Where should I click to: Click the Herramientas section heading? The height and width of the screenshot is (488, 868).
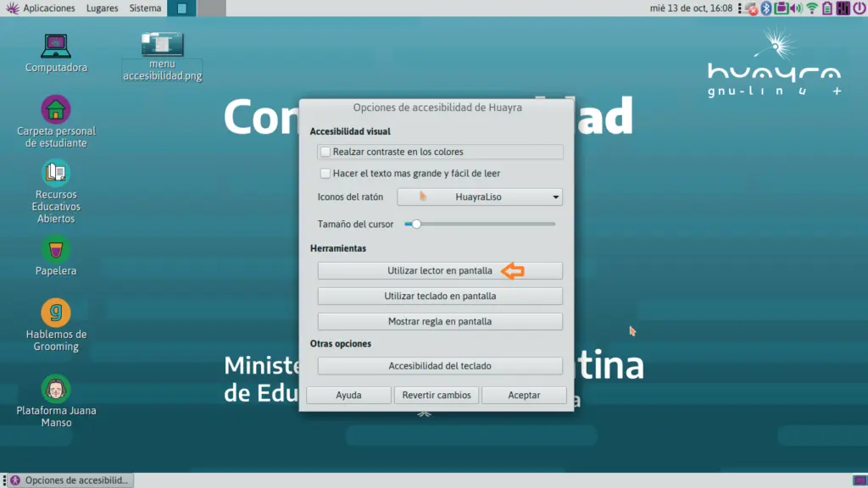pyautogui.click(x=337, y=248)
